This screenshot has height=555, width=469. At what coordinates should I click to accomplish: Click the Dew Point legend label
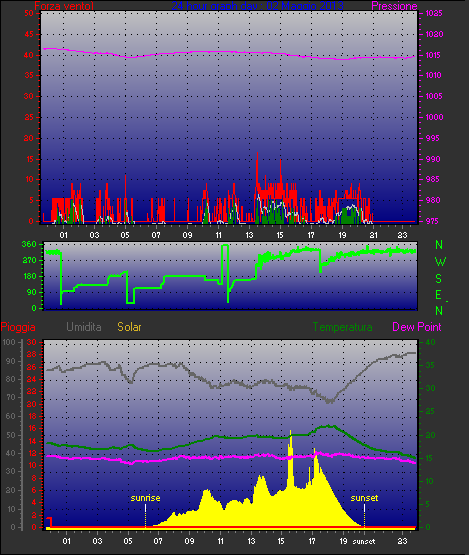tap(417, 327)
